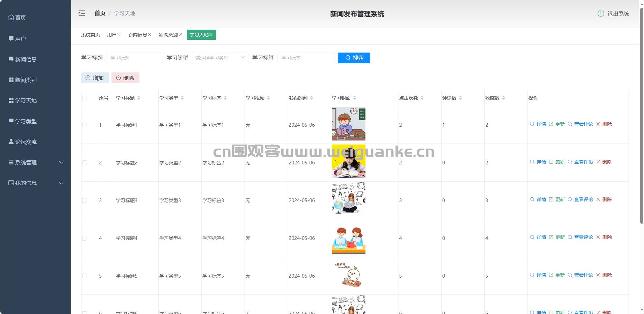Click the sidebar collapse hamburger icon
The height and width of the screenshot is (314, 644).
point(82,13)
